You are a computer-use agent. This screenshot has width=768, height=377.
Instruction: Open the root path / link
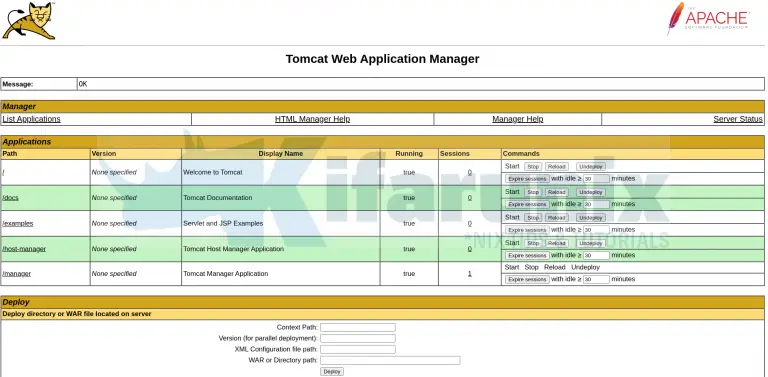click(x=3, y=172)
